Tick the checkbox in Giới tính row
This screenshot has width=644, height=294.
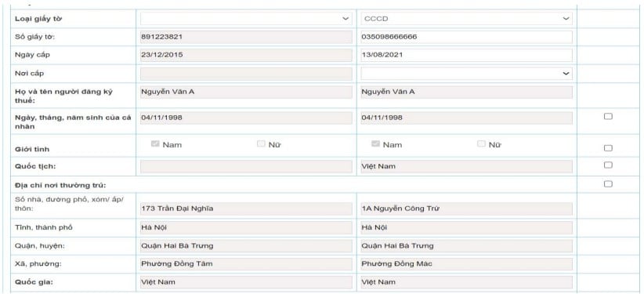[608, 148]
